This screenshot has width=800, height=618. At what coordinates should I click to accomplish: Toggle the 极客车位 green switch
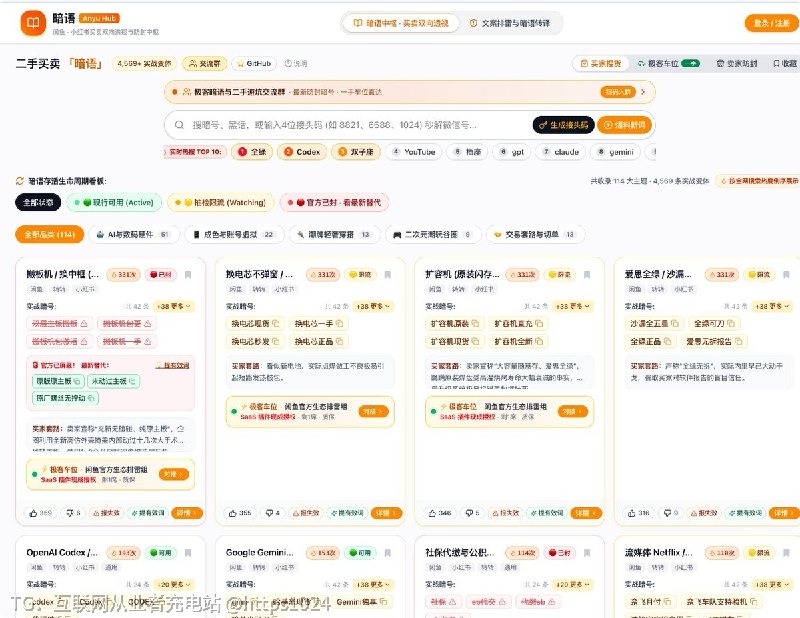pyautogui.click(x=690, y=63)
